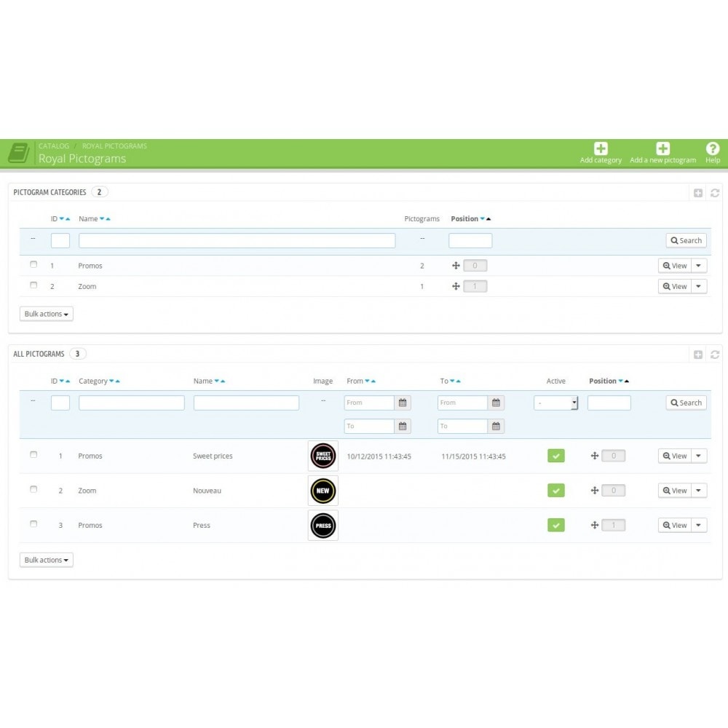
Task: Click the Add a new pictogram icon
Action: [662, 149]
